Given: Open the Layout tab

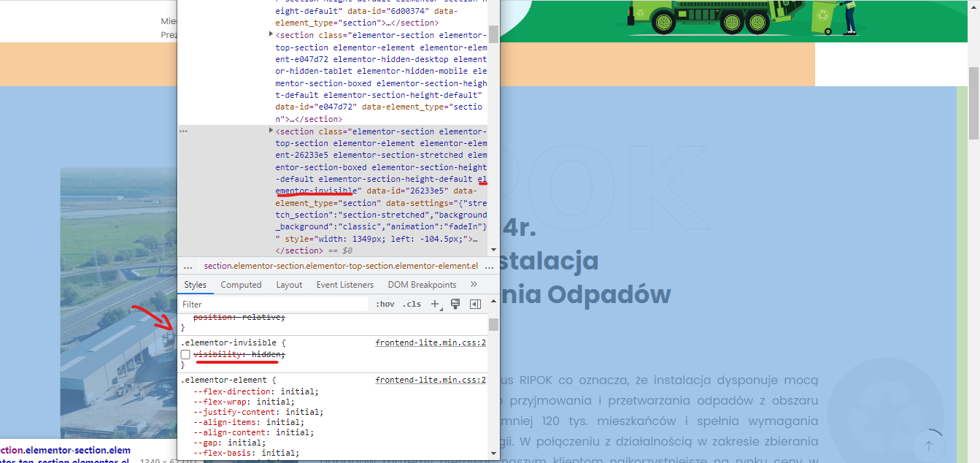Looking at the screenshot, I should pos(289,285).
